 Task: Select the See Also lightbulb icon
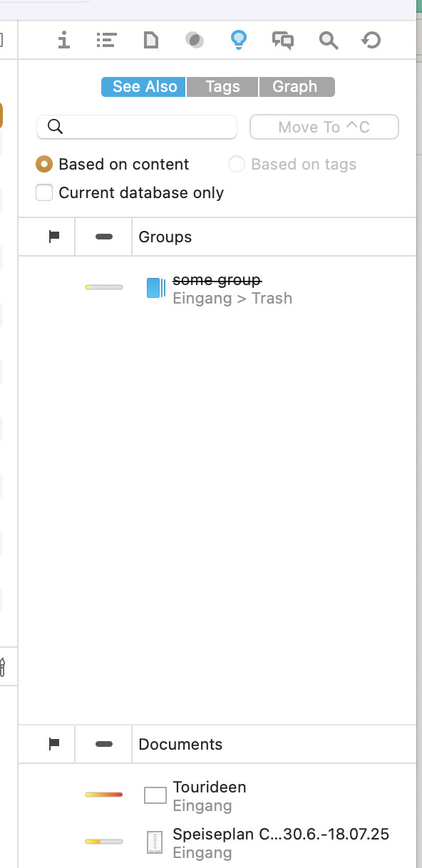click(x=239, y=40)
